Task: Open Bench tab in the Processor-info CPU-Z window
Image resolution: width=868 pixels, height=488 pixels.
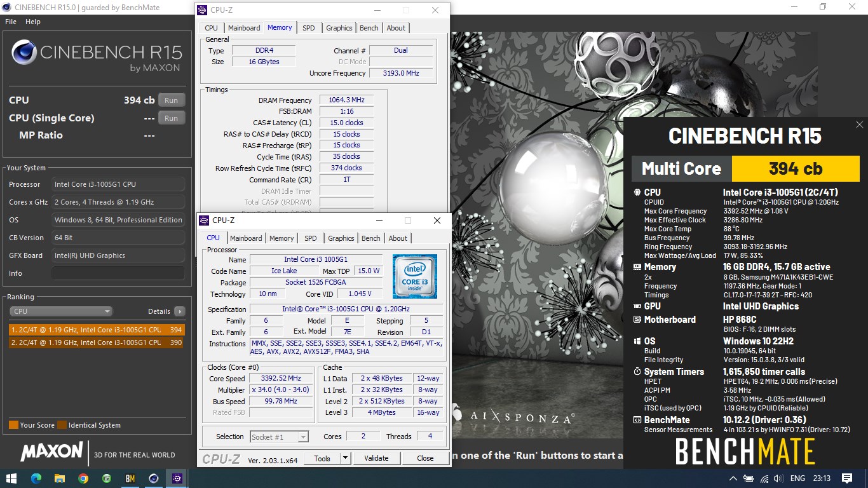Action: (x=370, y=238)
